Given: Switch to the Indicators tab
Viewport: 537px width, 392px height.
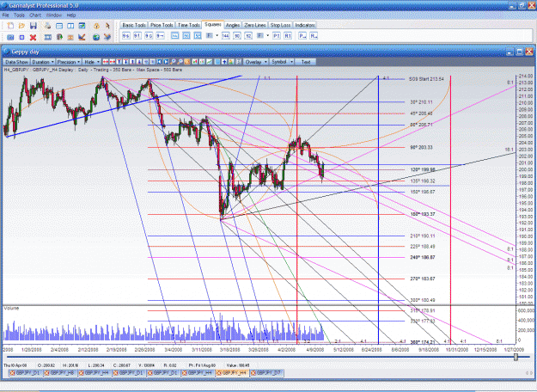Looking at the screenshot, I should pyautogui.click(x=305, y=25).
